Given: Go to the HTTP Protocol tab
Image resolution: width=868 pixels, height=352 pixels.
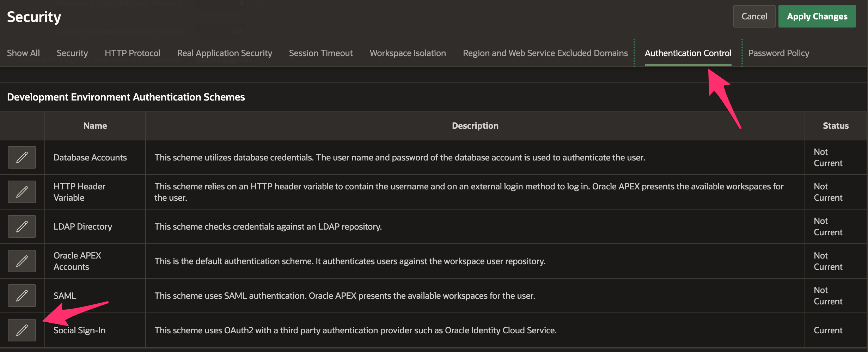Looking at the screenshot, I should pos(133,53).
